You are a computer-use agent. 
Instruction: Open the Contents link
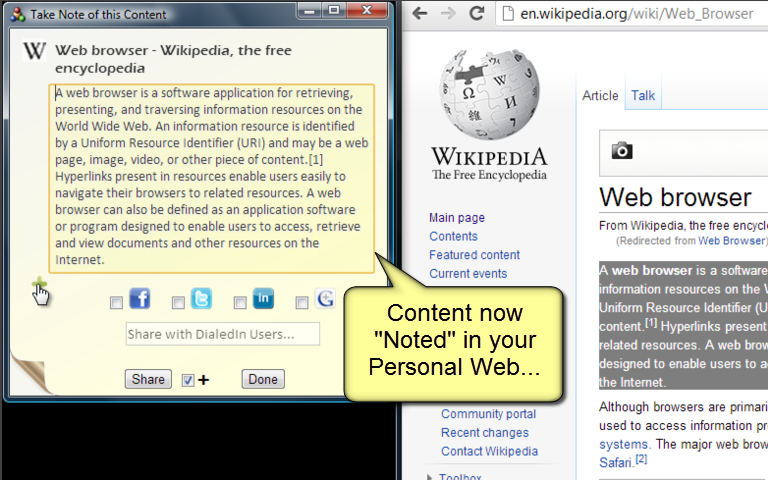click(x=454, y=236)
